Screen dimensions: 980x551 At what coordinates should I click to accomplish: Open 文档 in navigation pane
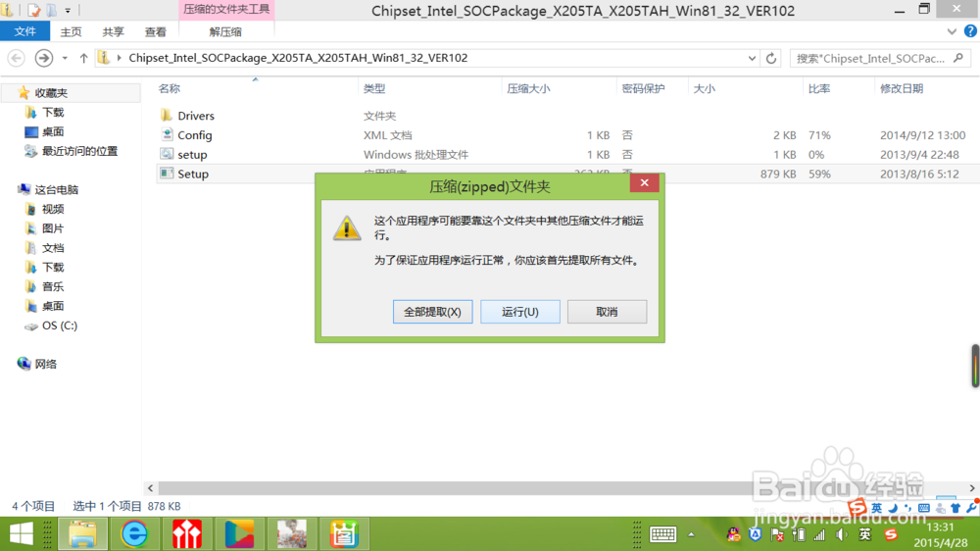(53, 248)
